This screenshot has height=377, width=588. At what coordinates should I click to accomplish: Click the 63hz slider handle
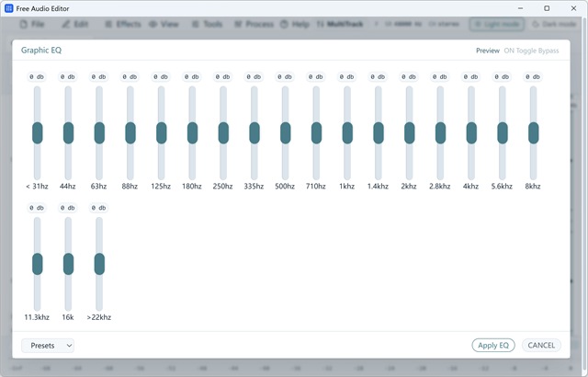[x=99, y=132]
